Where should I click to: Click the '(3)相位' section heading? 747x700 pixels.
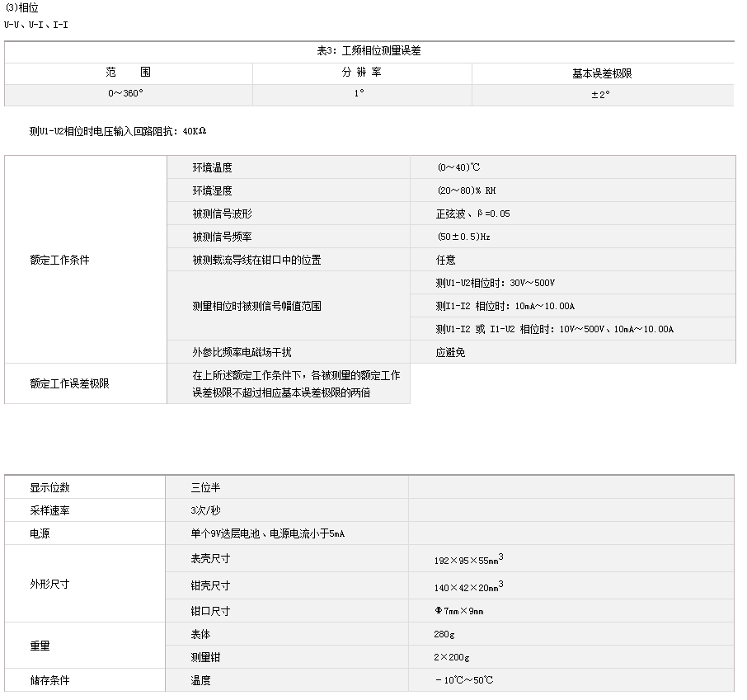[21, 7]
